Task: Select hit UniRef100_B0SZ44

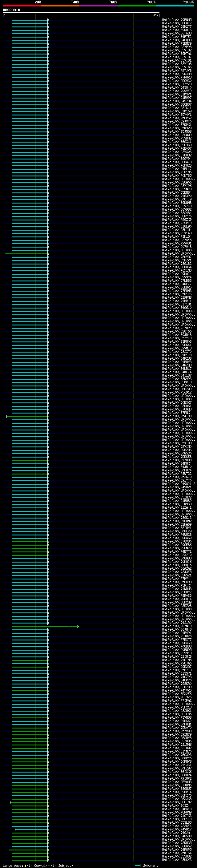Action: pos(177,806)
